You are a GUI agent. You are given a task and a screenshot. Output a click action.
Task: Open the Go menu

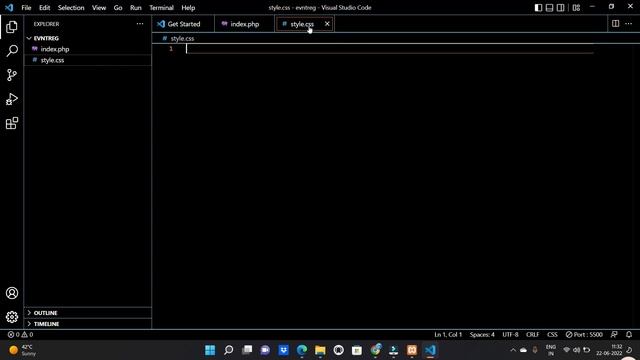click(x=118, y=7)
